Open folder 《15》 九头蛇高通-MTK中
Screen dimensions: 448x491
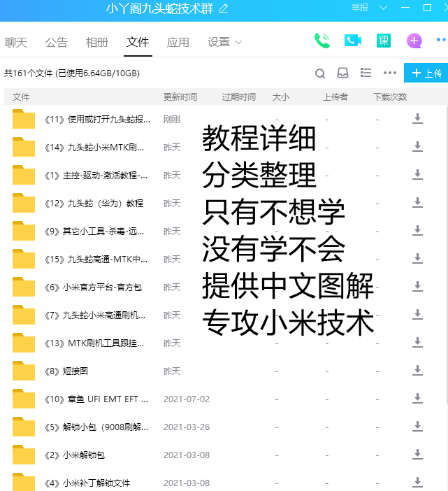[96, 259]
